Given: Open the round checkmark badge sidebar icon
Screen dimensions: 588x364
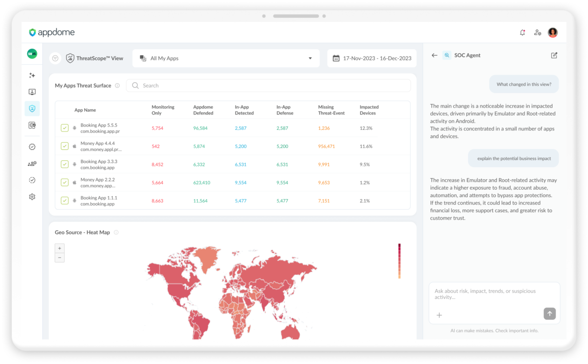Looking at the screenshot, I should point(32,147).
